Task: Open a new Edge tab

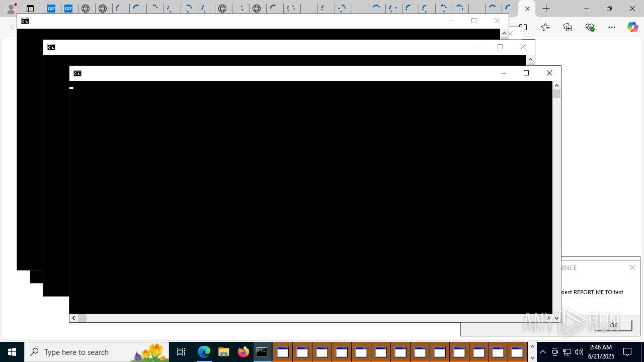Action: [546, 9]
